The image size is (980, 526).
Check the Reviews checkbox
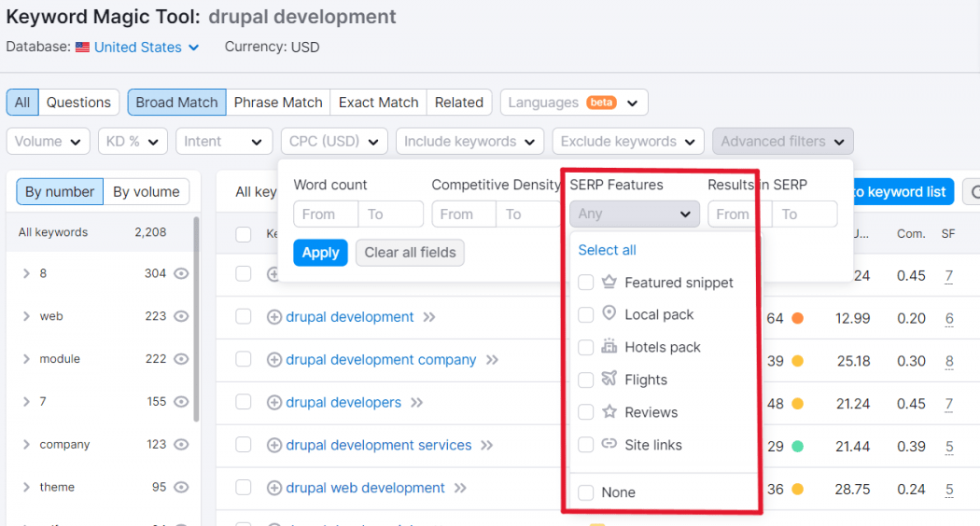585,412
